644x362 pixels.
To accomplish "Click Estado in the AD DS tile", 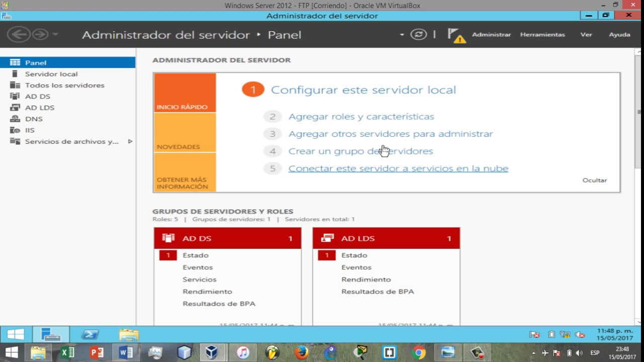I will [196, 255].
